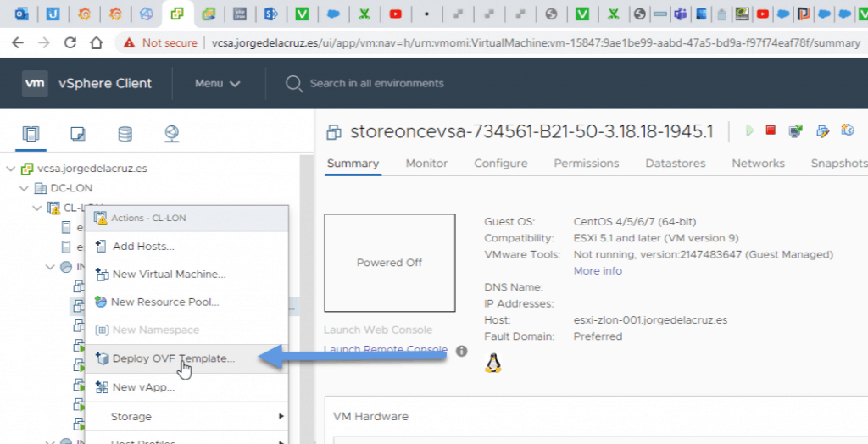Edit VM settings via pencil icon
Screen dimensions: 868x444
(x=823, y=131)
